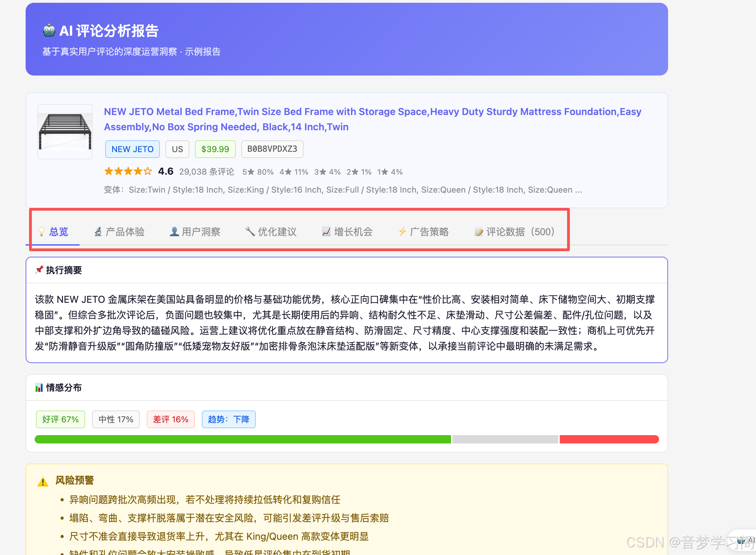This screenshot has height=555, width=756.
Task: Click the five-star rating icons
Action: click(x=128, y=171)
